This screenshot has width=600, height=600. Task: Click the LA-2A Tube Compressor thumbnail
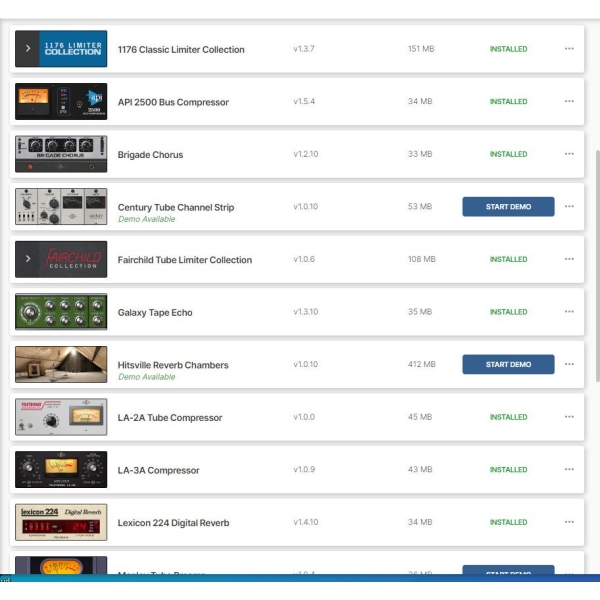(x=61, y=417)
